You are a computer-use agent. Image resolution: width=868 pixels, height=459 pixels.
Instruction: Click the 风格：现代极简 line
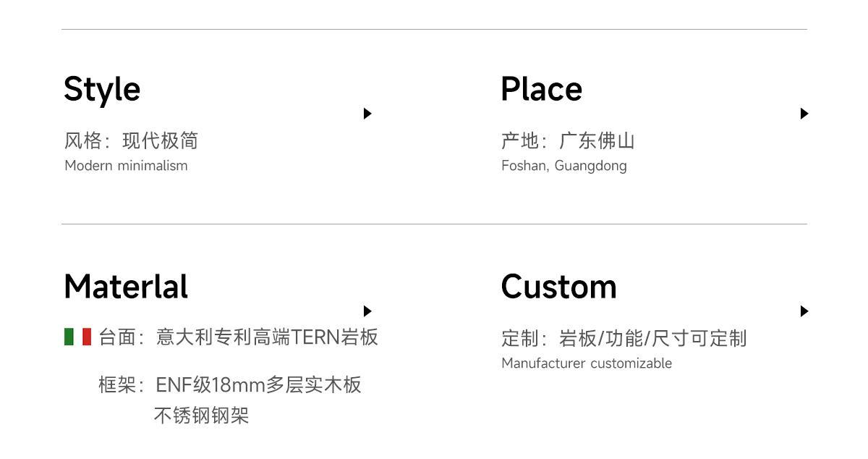(x=131, y=140)
